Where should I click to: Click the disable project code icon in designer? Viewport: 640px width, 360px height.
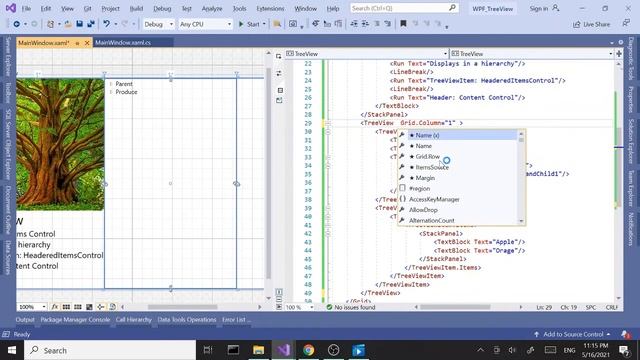pos(112,307)
